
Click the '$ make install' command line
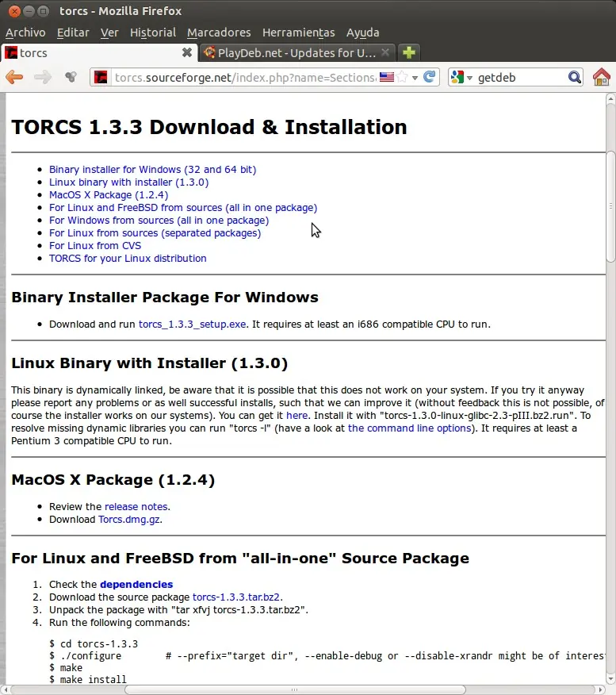88,679
